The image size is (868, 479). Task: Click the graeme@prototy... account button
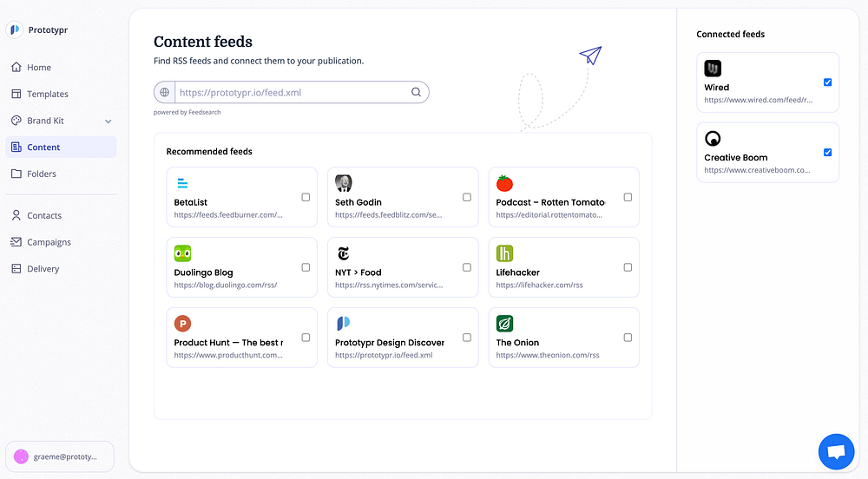tap(60, 456)
